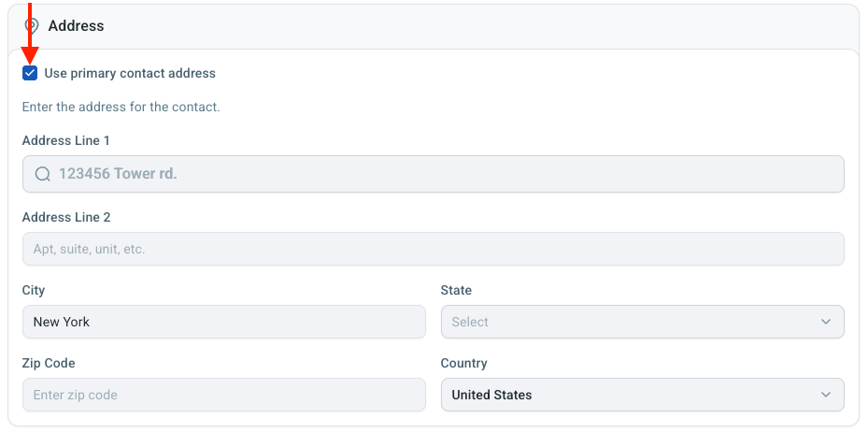Click the 'Use primary contact address' label text
This screenshot has width=868, height=433.
tap(130, 73)
